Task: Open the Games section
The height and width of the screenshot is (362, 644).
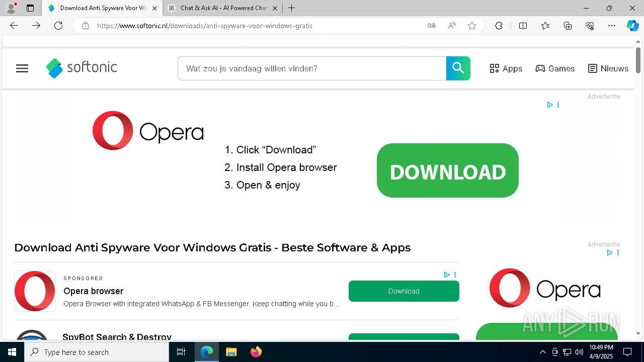Action: pyautogui.click(x=555, y=68)
